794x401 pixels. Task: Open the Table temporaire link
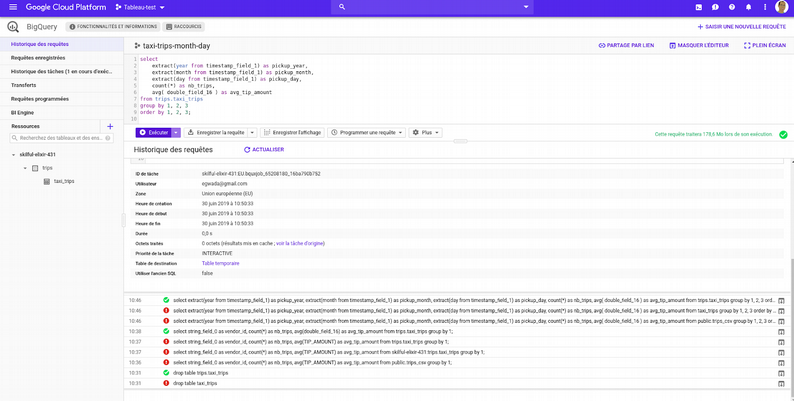220,263
